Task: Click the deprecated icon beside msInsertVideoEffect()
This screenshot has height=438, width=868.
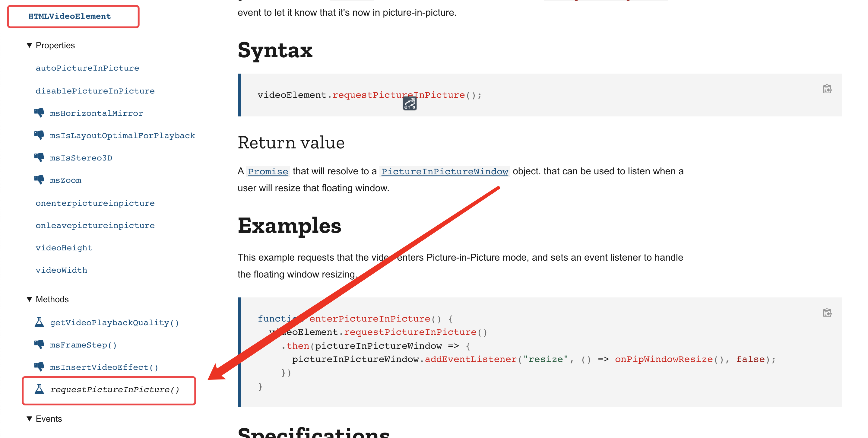Action: 40,366
